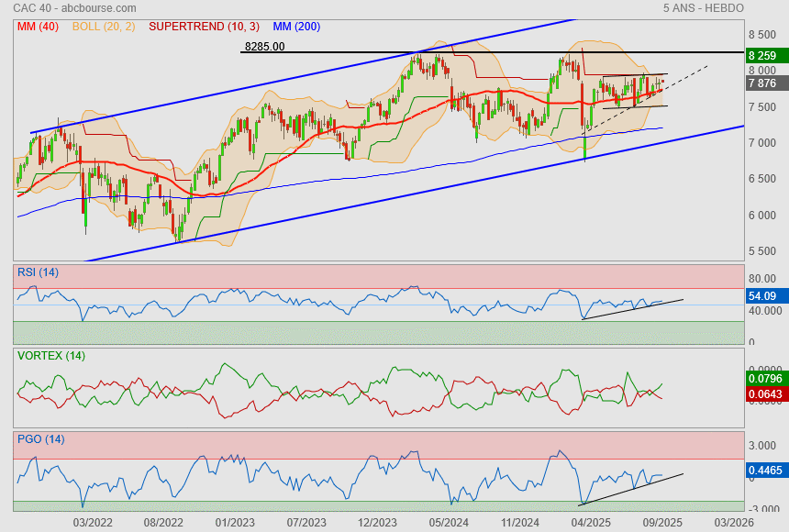Click the 8285.00 resistance level label
This screenshot has height=532, width=789.
(x=264, y=46)
